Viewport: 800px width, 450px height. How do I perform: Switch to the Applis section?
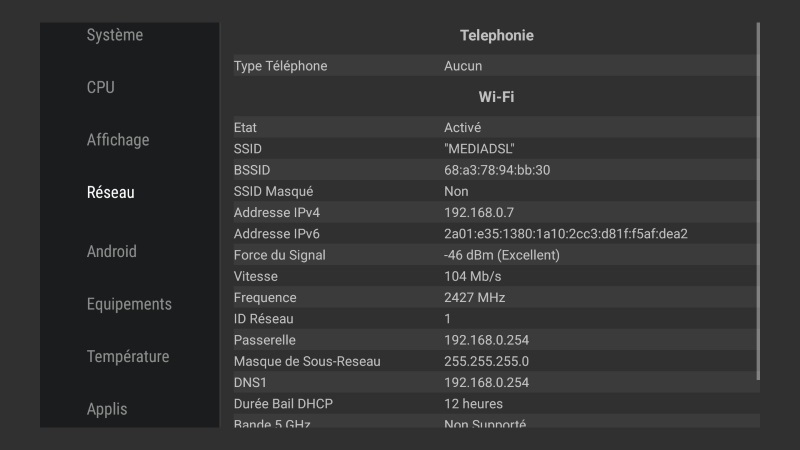coord(107,409)
